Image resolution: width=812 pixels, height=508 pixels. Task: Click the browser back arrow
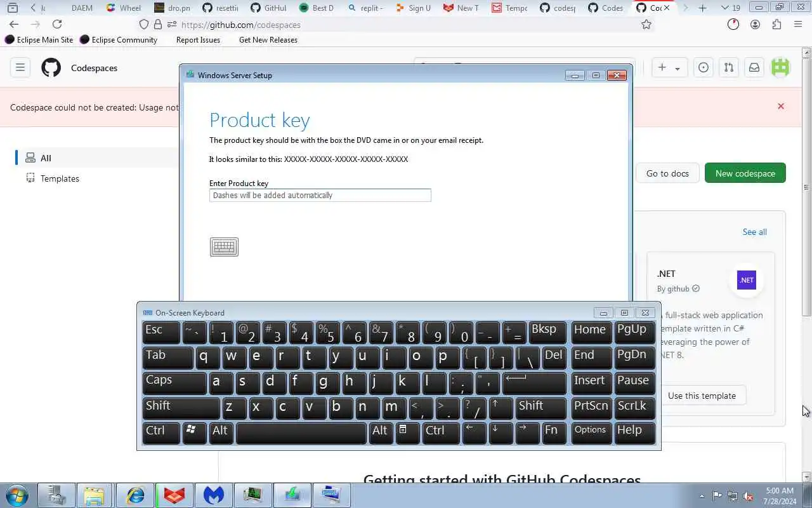click(14, 24)
